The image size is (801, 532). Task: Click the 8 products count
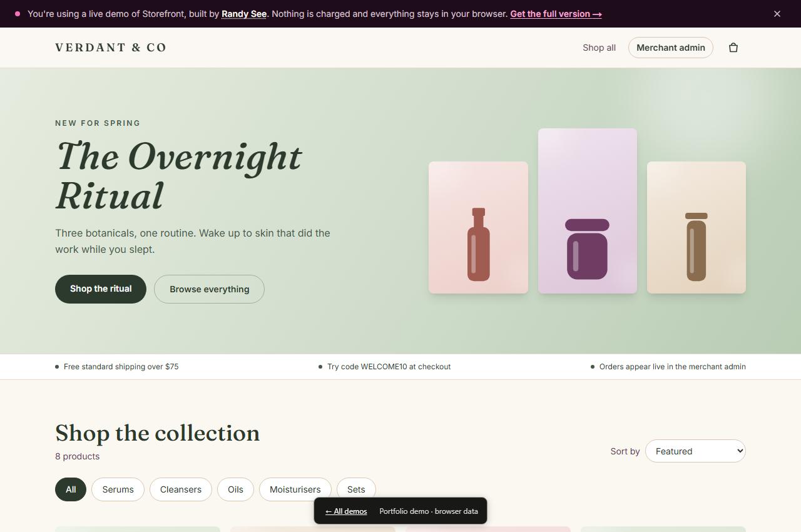(x=77, y=456)
